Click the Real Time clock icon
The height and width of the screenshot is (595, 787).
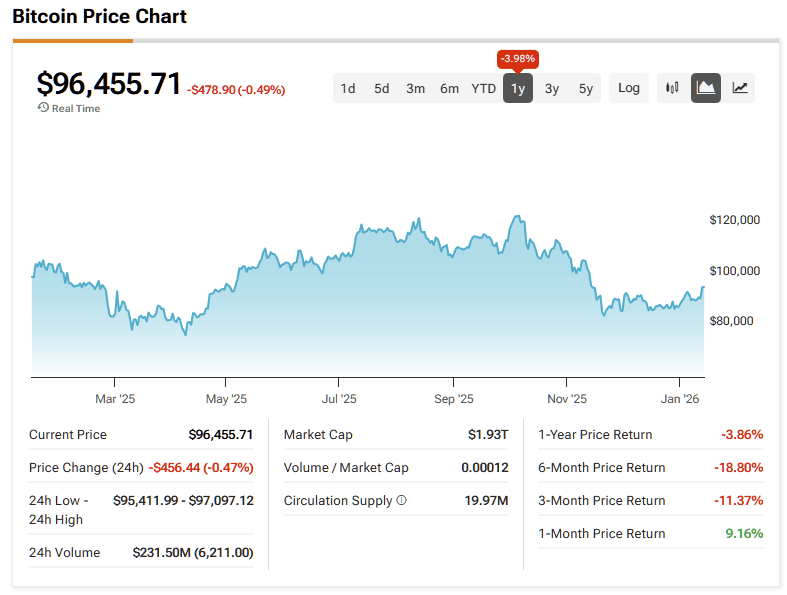[x=43, y=107]
